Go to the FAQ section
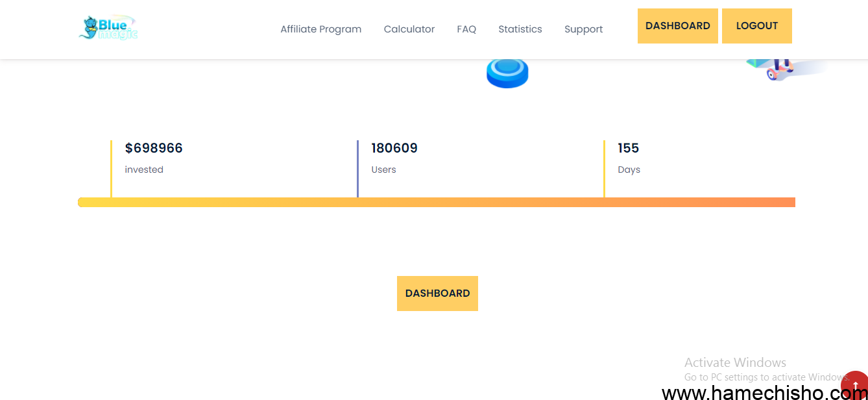The height and width of the screenshot is (400, 868). [466, 29]
